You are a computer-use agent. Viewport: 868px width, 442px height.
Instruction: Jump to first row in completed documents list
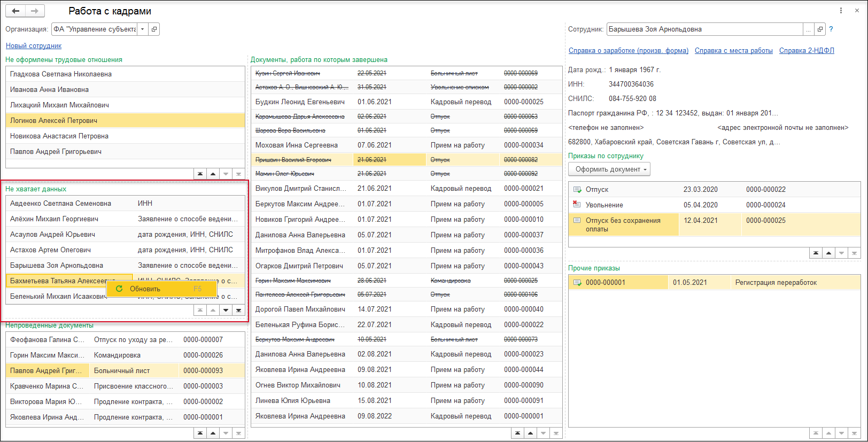(518, 433)
